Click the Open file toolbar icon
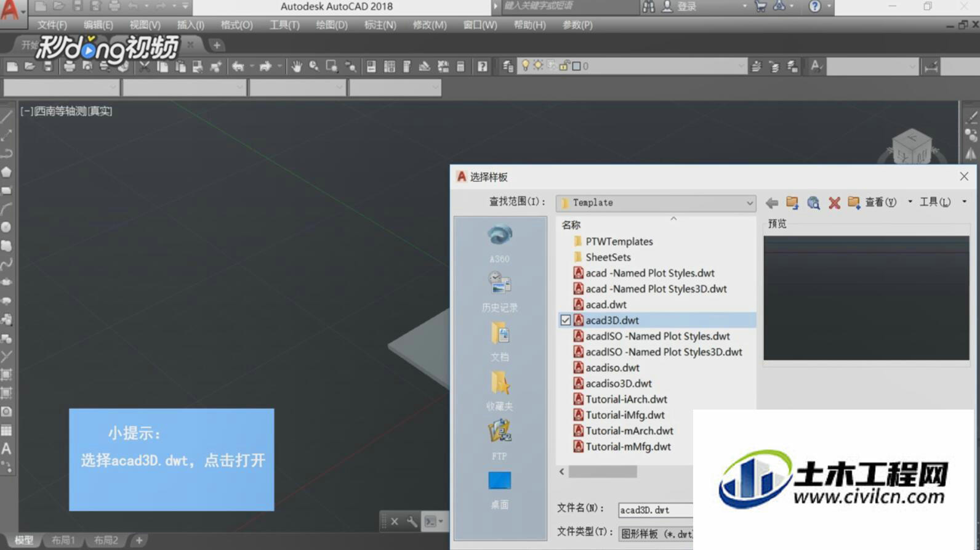This screenshot has height=550, width=980. pos(30,67)
